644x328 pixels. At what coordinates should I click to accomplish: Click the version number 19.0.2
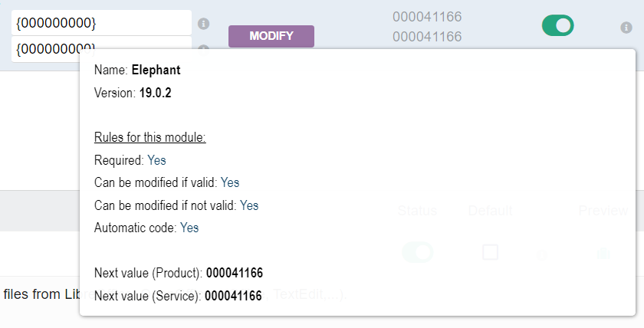[x=154, y=93]
